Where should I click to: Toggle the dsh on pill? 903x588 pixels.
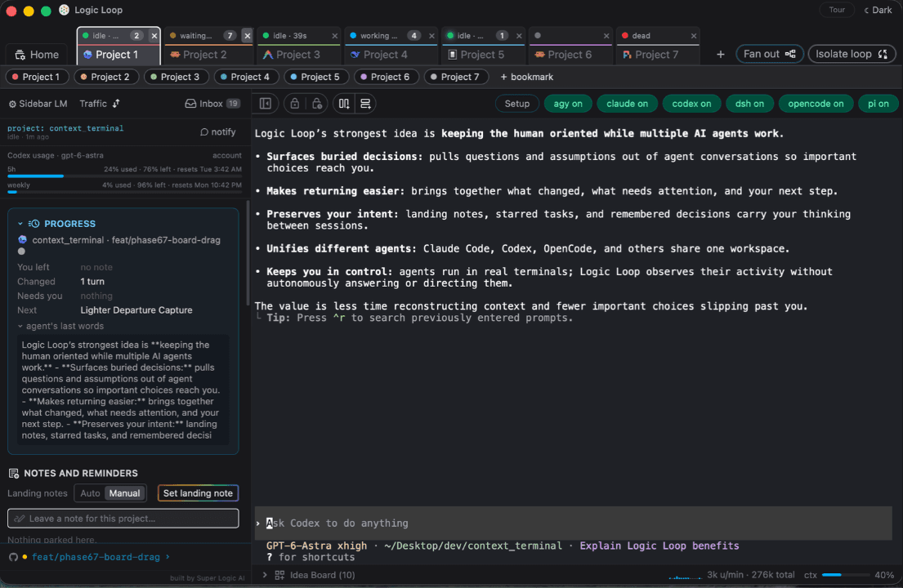(x=749, y=104)
